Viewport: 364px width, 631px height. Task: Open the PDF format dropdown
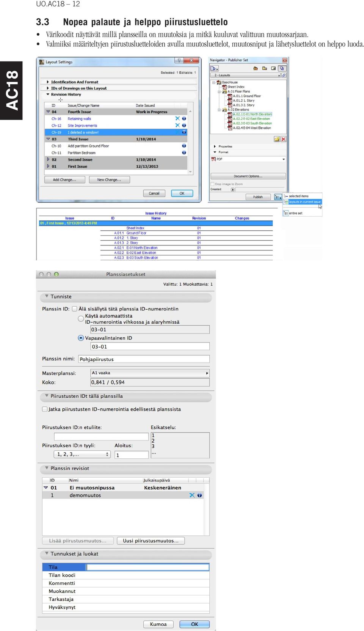coord(248,159)
